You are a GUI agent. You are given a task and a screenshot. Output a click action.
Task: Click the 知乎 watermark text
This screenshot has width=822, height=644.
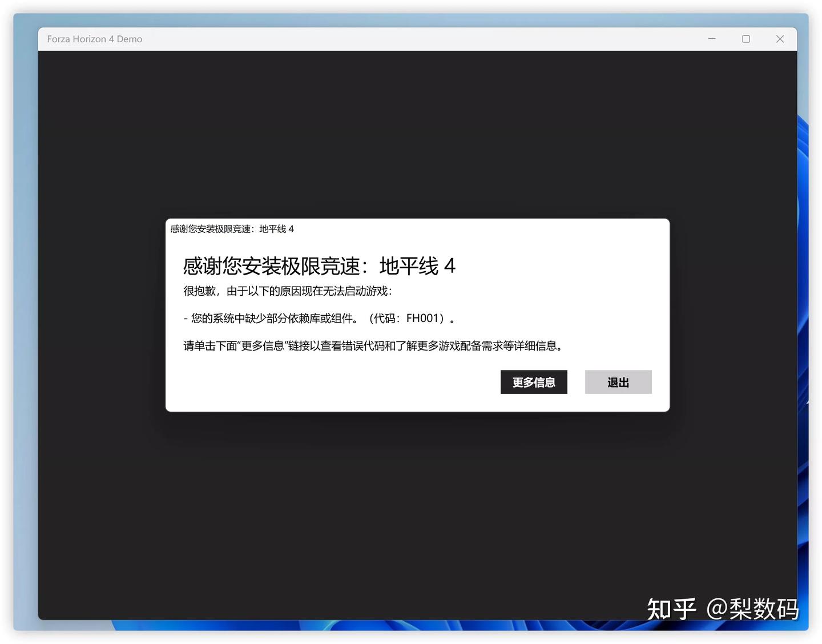click(671, 610)
